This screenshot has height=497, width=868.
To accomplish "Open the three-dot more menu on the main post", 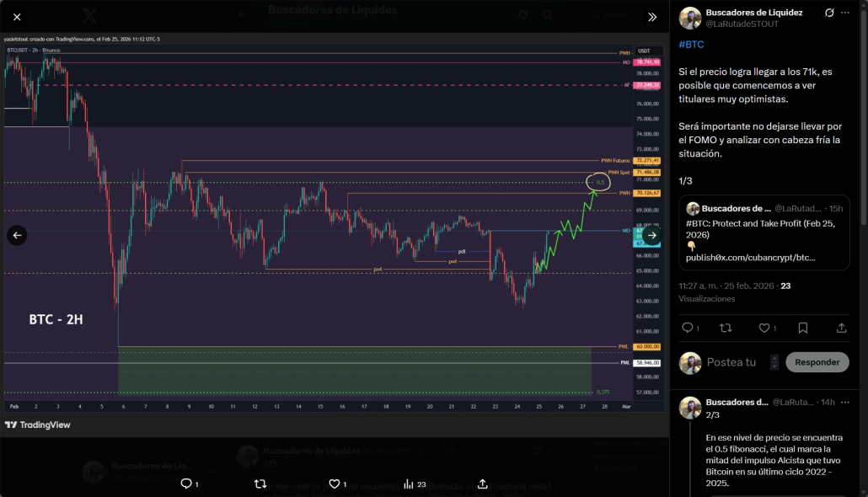I will [x=845, y=13].
